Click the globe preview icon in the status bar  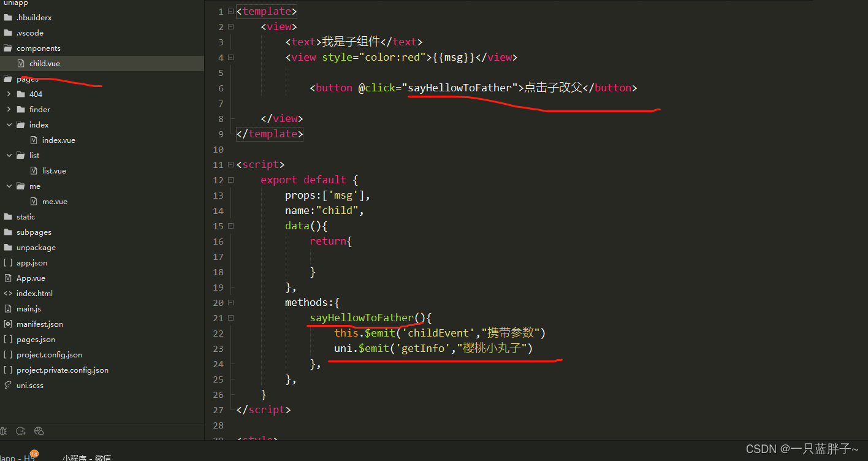tap(39, 431)
